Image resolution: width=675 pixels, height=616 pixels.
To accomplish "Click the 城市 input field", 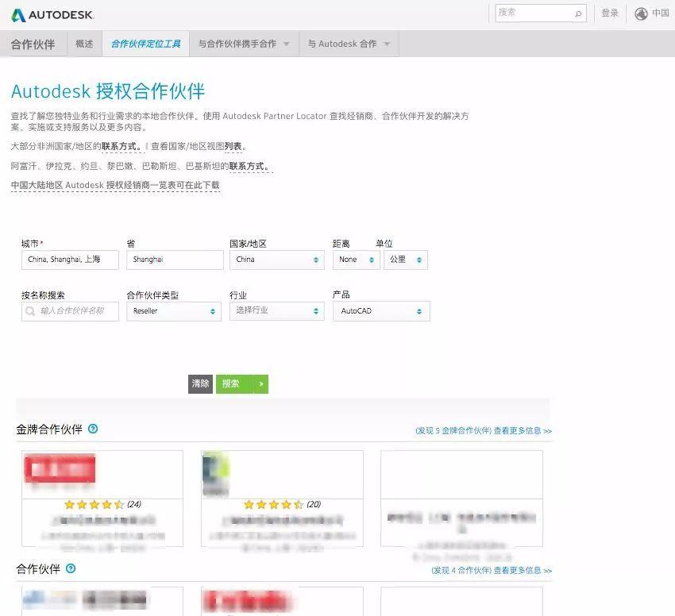I will point(70,260).
